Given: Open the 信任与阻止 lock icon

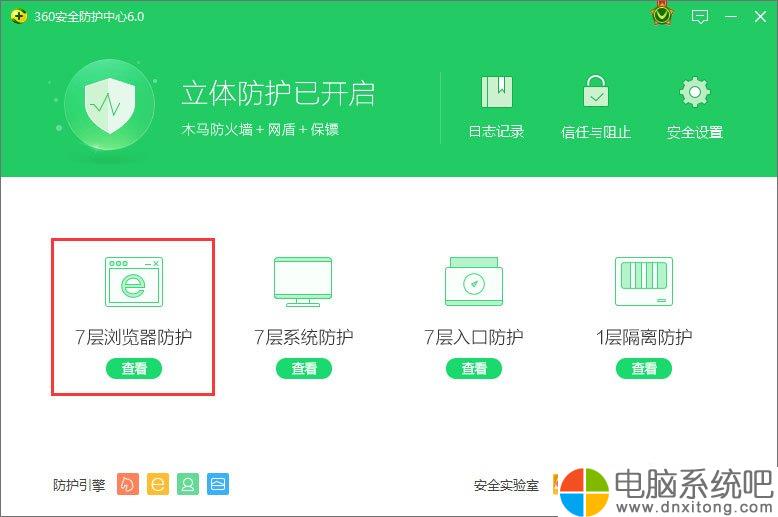Looking at the screenshot, I should [595, 91].
